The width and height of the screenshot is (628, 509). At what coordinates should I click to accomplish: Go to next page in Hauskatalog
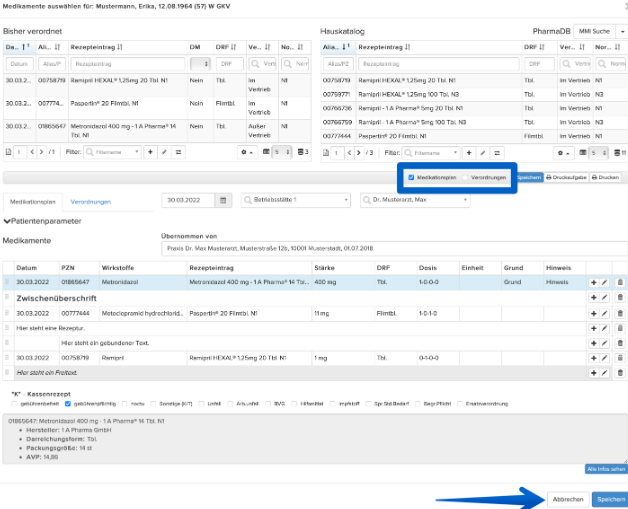tap(358, 153)
